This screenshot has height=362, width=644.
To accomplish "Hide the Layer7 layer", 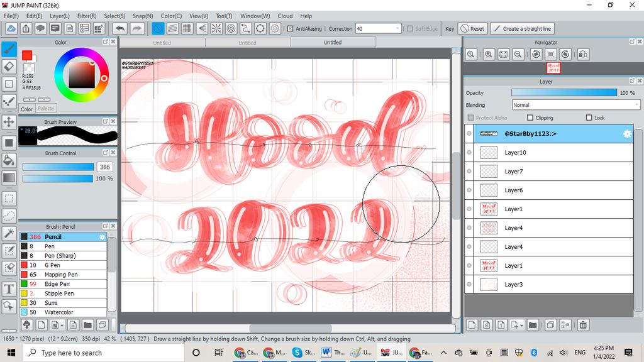I will coord(469,171).
